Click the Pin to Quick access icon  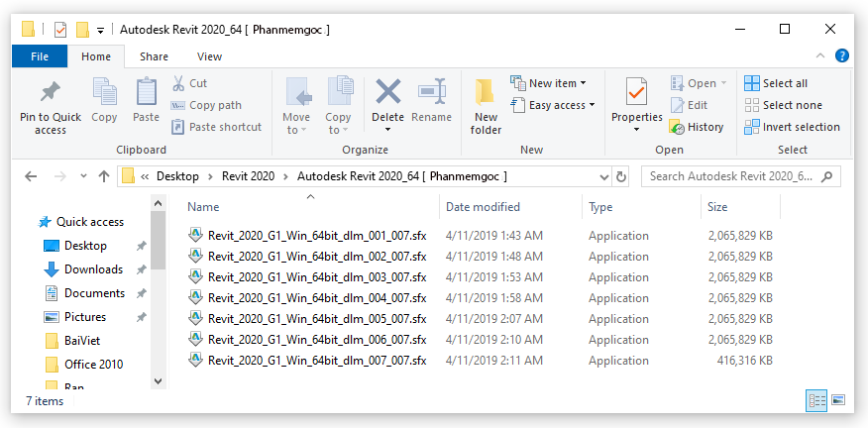51,92
